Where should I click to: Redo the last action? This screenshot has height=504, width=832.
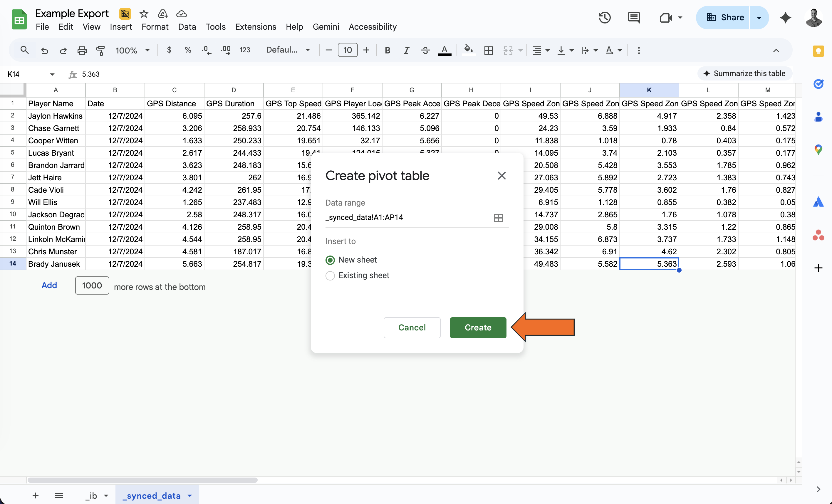pyautogui.click(x=63, y=51)
